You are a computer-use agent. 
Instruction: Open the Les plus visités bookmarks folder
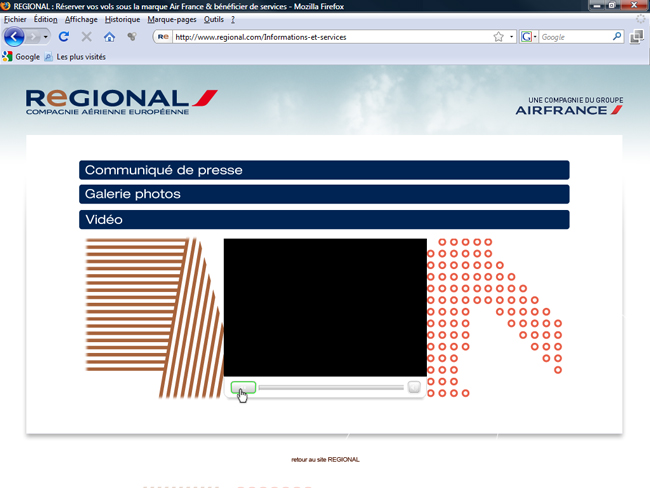[x=75, y=57]
